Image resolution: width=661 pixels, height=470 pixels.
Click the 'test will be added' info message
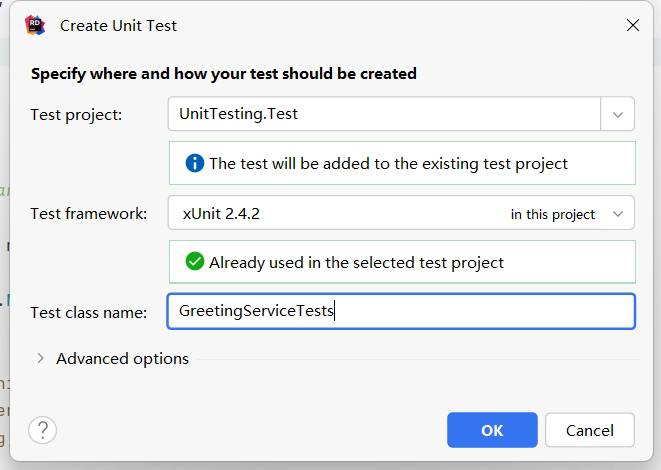(388, 164)
